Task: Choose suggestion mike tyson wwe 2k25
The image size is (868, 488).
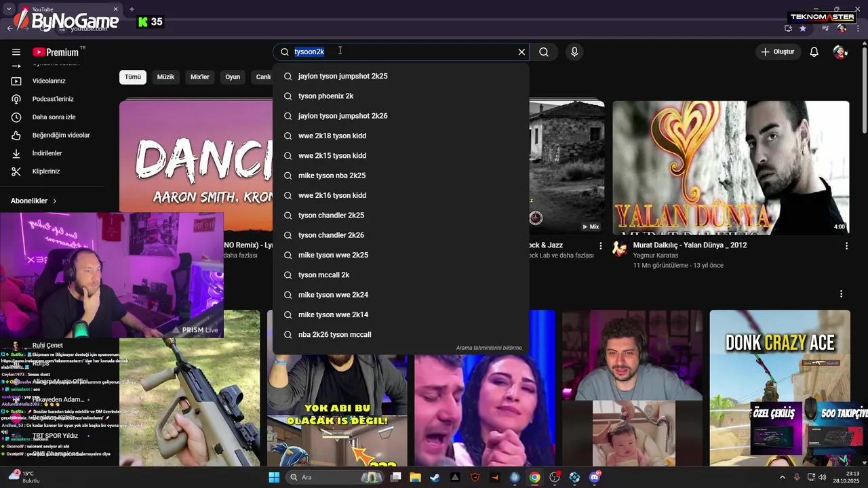Action: [401, 255]
